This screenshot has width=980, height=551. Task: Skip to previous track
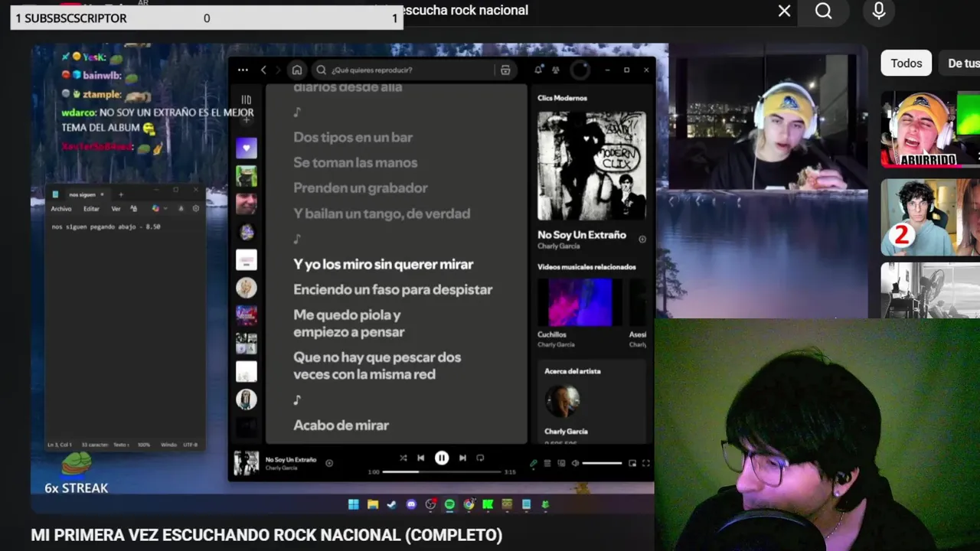(420, 458)
